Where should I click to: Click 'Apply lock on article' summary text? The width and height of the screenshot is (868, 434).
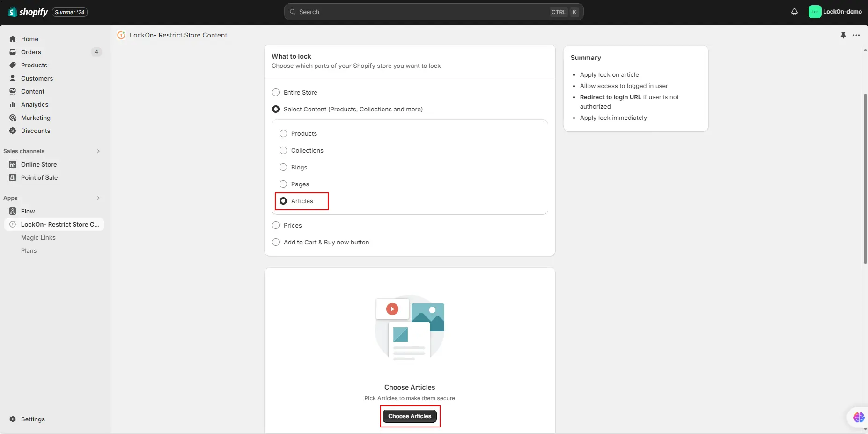609,74
